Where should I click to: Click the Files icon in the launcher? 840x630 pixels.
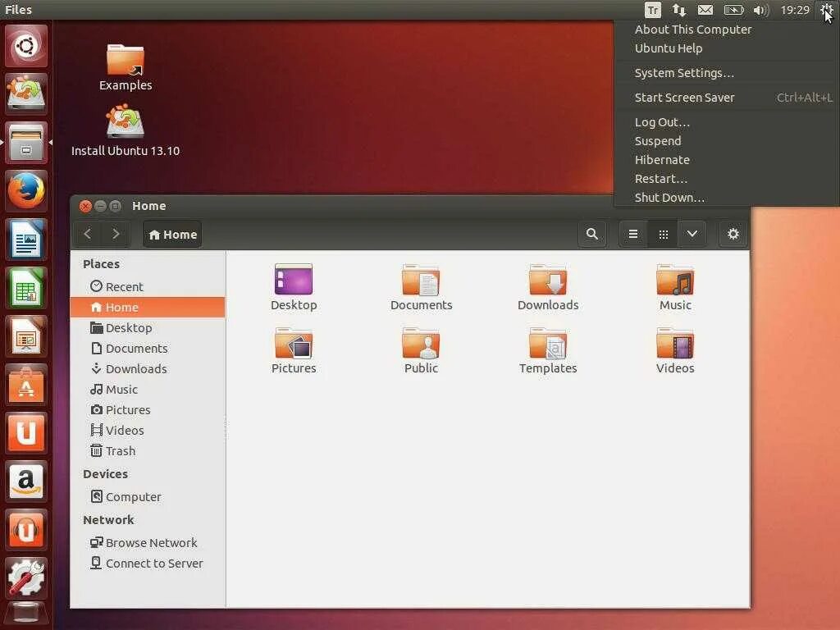point(26,143)
